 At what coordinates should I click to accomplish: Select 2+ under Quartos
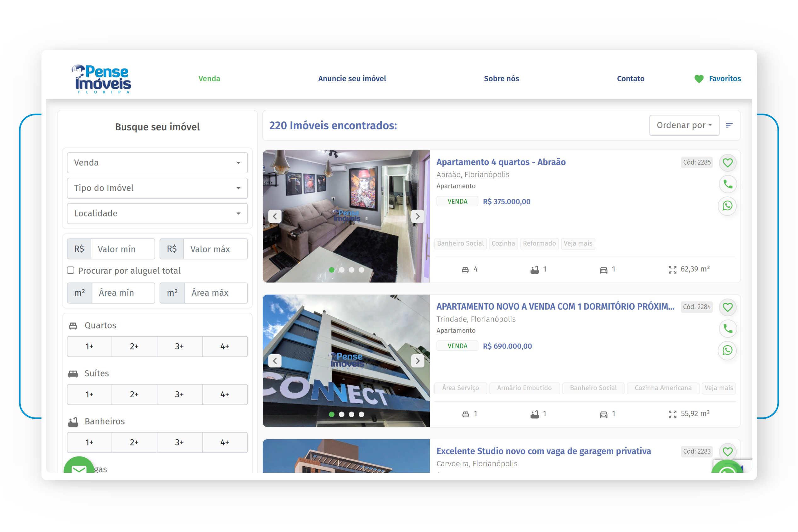[x=134, y=346]
